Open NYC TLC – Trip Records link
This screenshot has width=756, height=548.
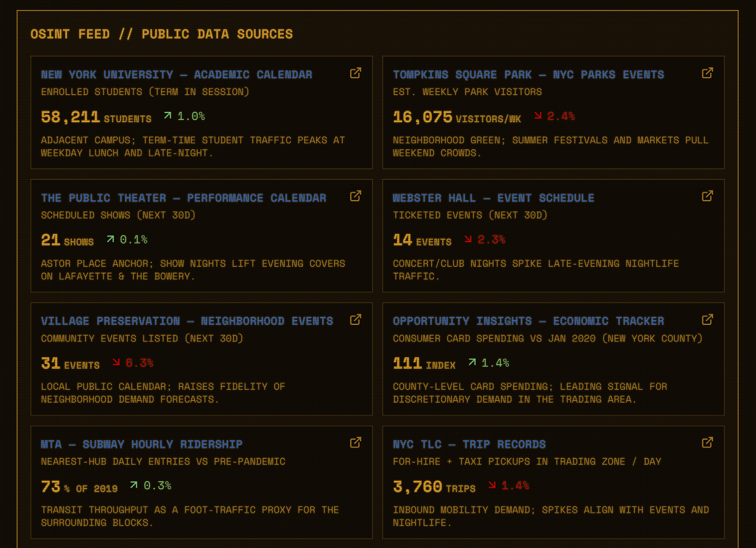469,444
